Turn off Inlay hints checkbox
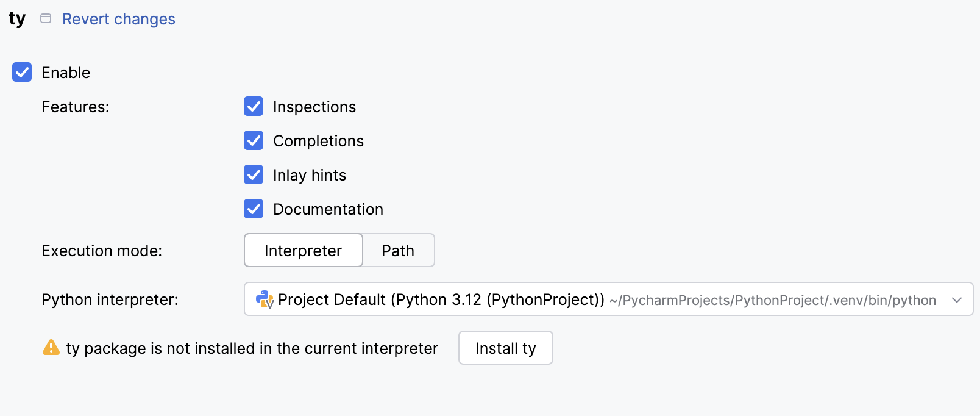This screenshot has width=980, height=416. (x=254, y=175)
